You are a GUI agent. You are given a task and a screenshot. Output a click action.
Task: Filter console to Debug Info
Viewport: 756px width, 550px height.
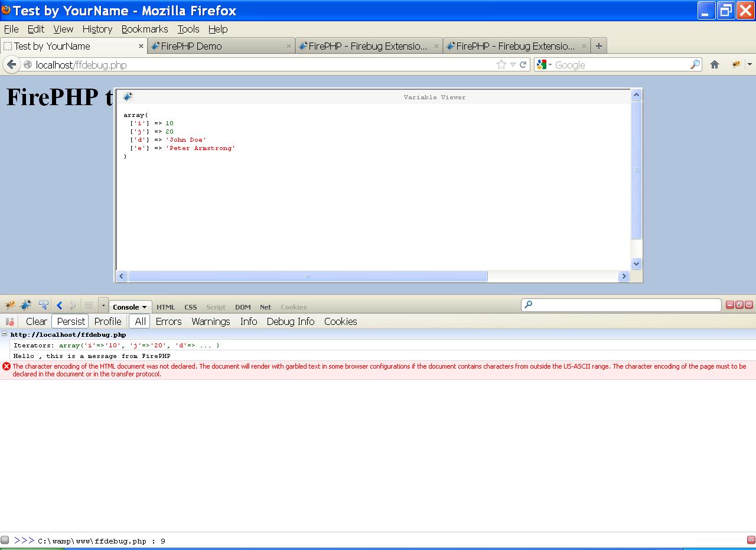coord(290,321)
